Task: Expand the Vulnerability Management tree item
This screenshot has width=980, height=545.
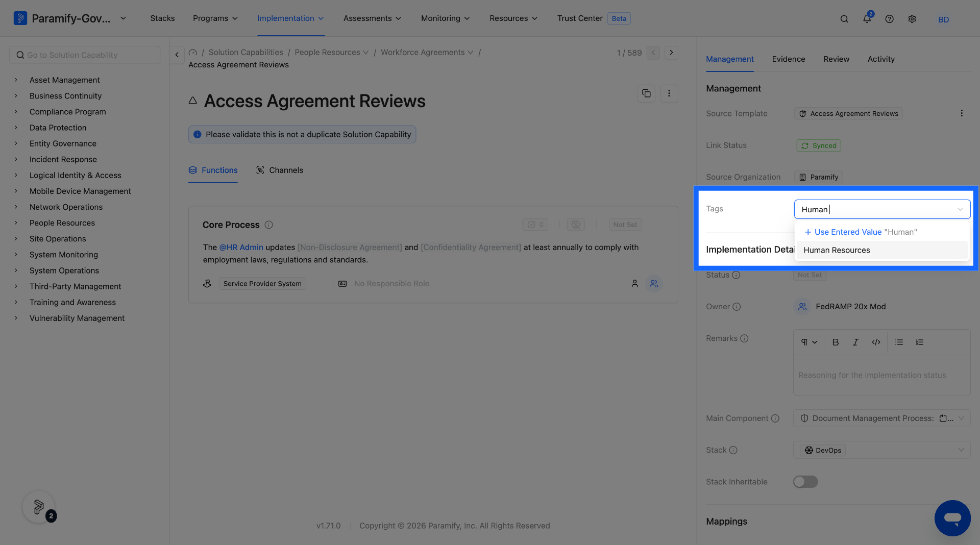Action: click(x=16, y=318)
